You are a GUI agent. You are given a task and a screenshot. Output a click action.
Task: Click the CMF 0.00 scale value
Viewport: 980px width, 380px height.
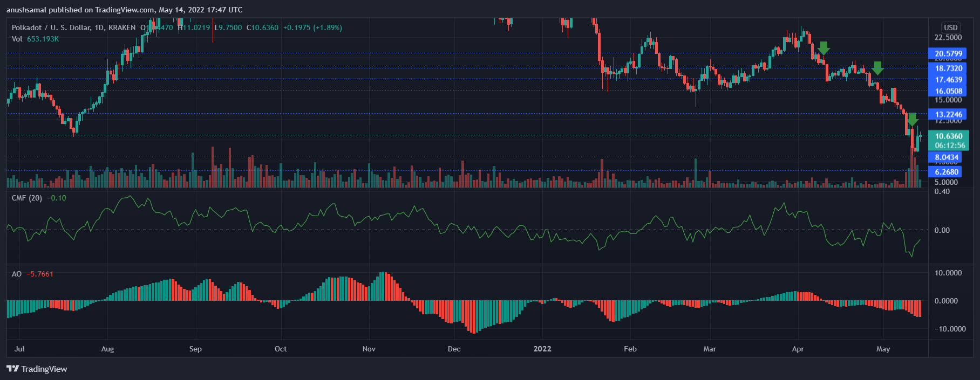click(x=942, y=230)
